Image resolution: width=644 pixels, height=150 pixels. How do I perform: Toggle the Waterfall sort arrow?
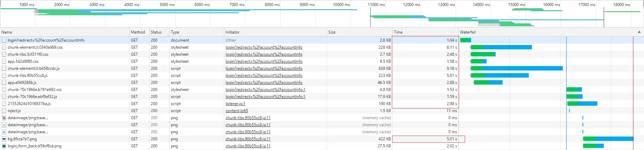click(x=639, y=32)
